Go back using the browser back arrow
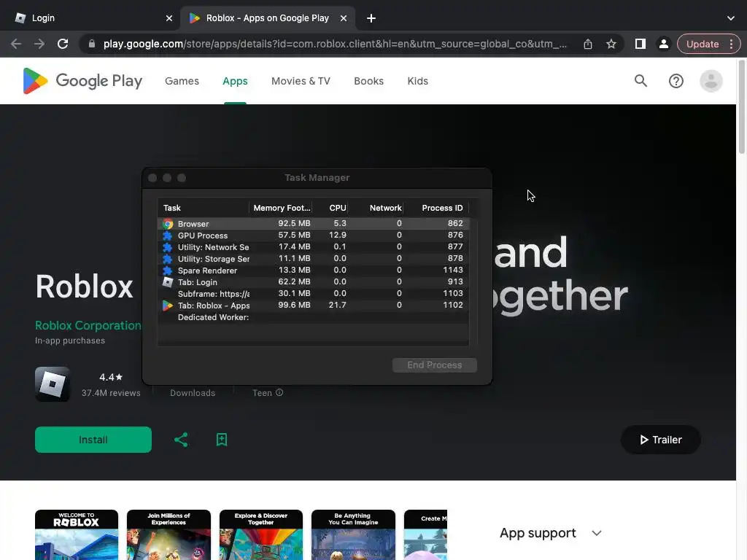The height and width of the screenshot is (560, 747). coord(16,44)
